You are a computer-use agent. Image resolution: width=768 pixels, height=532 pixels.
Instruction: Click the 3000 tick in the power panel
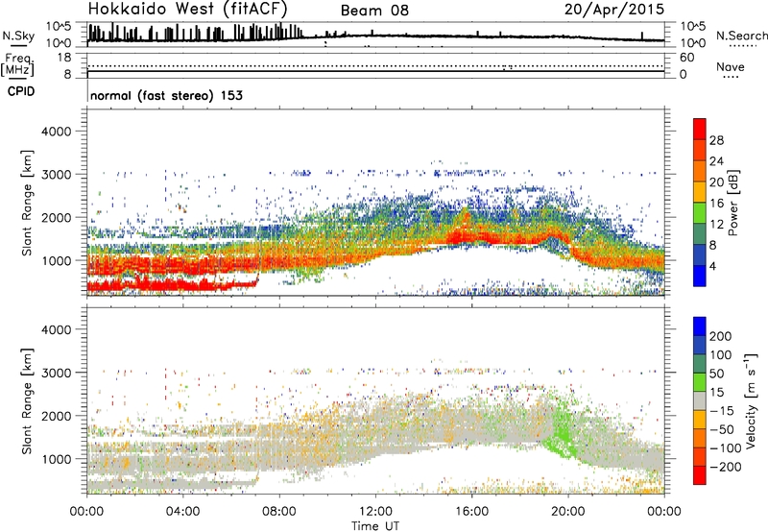tap(57, 175)
